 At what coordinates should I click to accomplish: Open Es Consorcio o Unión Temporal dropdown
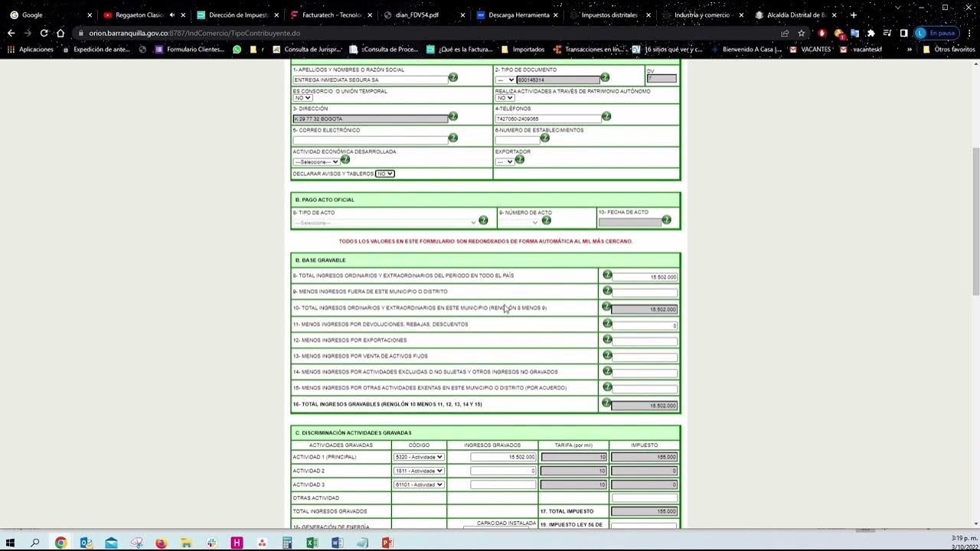coord(302,98)
